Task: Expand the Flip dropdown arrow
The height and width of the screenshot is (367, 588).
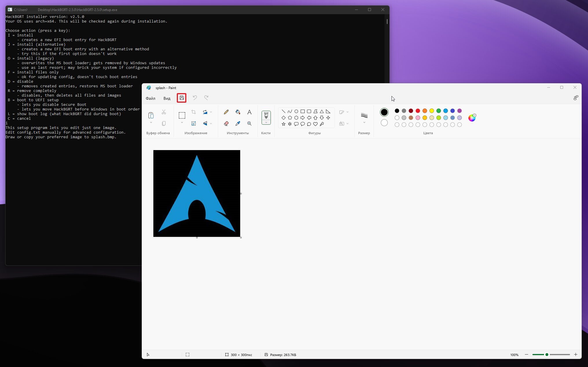Action: click(211, 123)
